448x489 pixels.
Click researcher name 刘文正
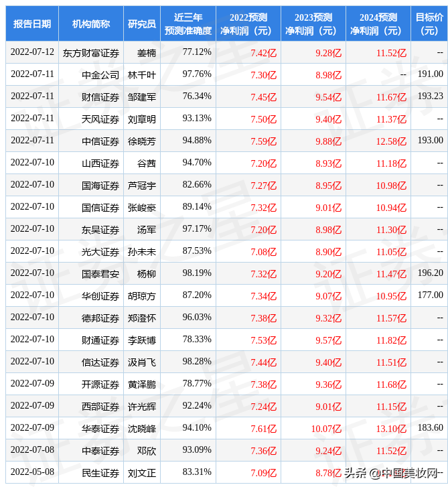[x=142, y=474]
